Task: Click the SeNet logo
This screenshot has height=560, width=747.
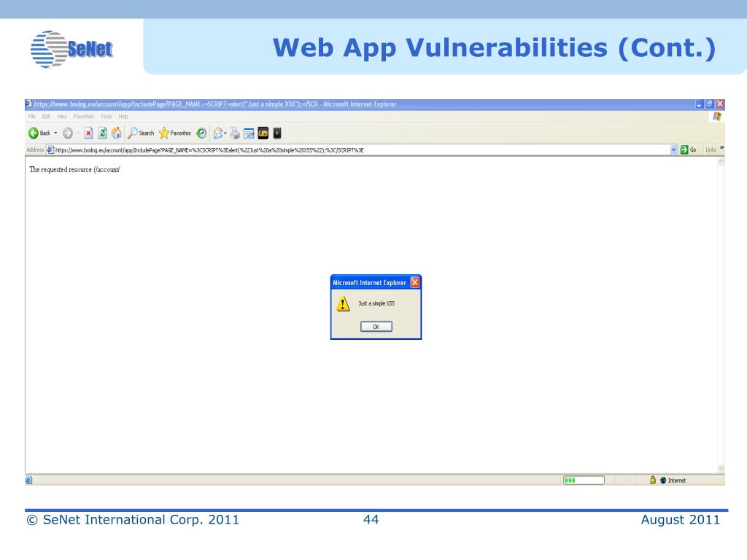Action: (72, 49)
